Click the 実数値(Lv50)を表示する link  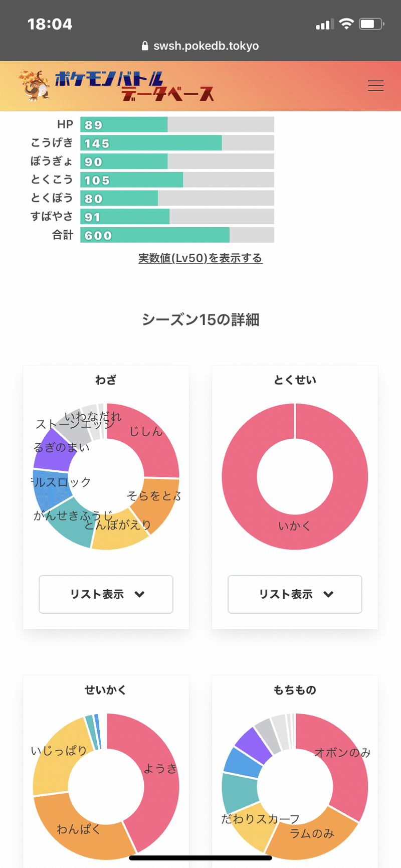[200, 258]
